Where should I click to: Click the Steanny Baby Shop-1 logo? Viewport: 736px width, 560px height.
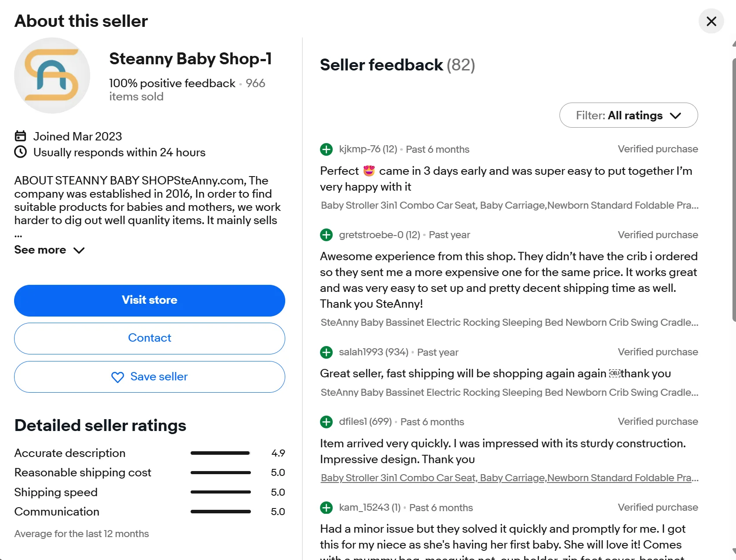pyautogui.click(x=52, y=75)
